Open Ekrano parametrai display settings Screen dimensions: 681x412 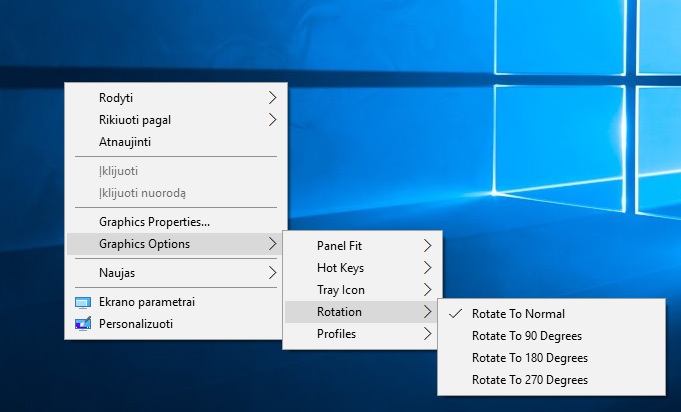138,302
